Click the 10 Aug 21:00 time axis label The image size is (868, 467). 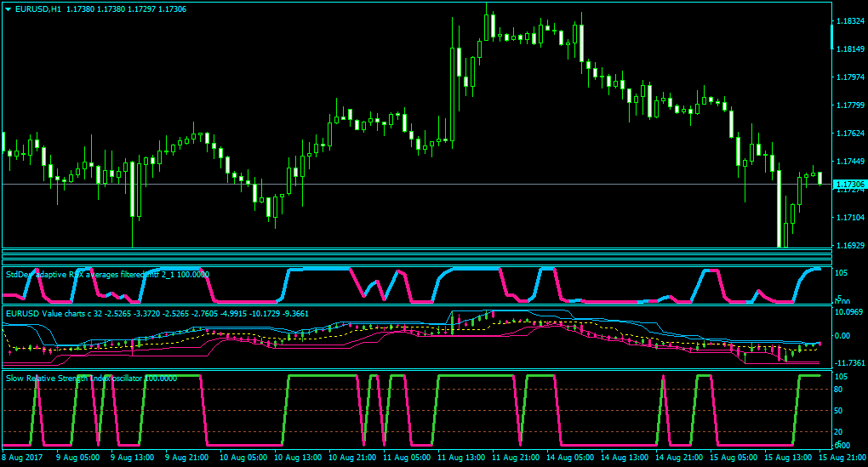352,458
